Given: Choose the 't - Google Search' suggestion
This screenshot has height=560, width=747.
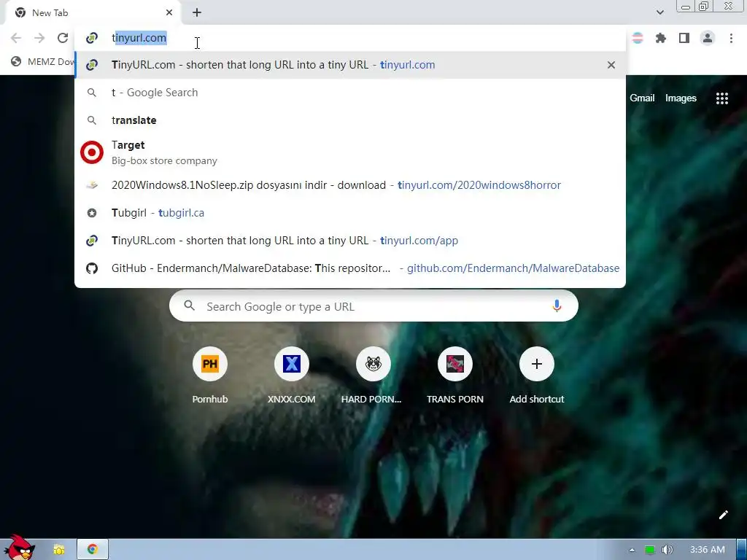Looking at the screenshot, I should pyautogui.click(x=350, y=93).
